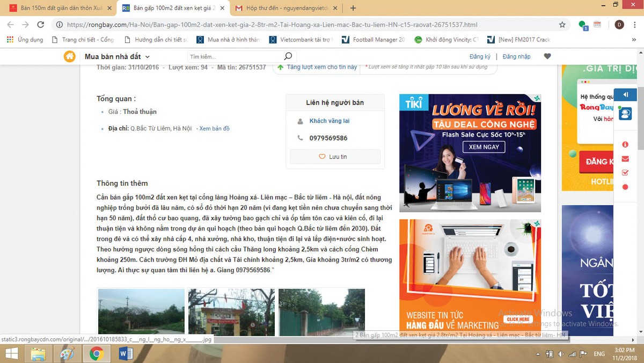Click the red envelope icon in sidebar
Screen dimensions: 644x363
[x=625, y=158]
